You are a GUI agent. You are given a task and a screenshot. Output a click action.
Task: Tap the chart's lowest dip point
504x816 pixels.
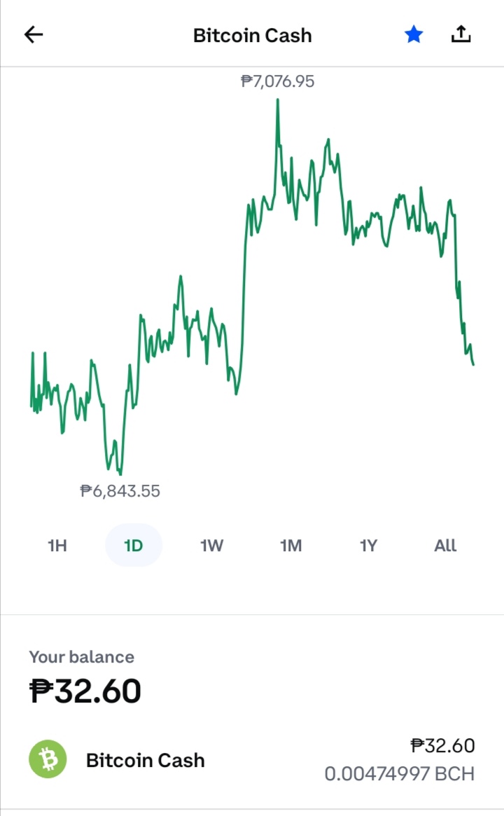[x=120, y=473]
